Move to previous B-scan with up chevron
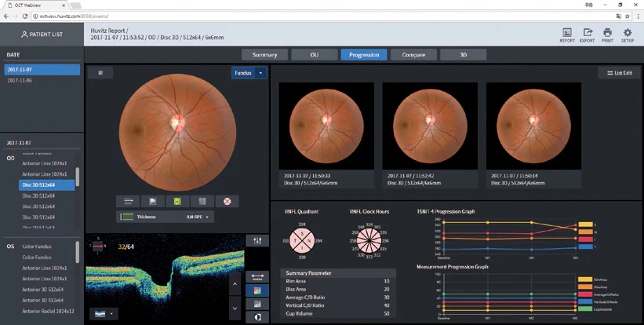644x325 pixels. (x=235, y=283)
